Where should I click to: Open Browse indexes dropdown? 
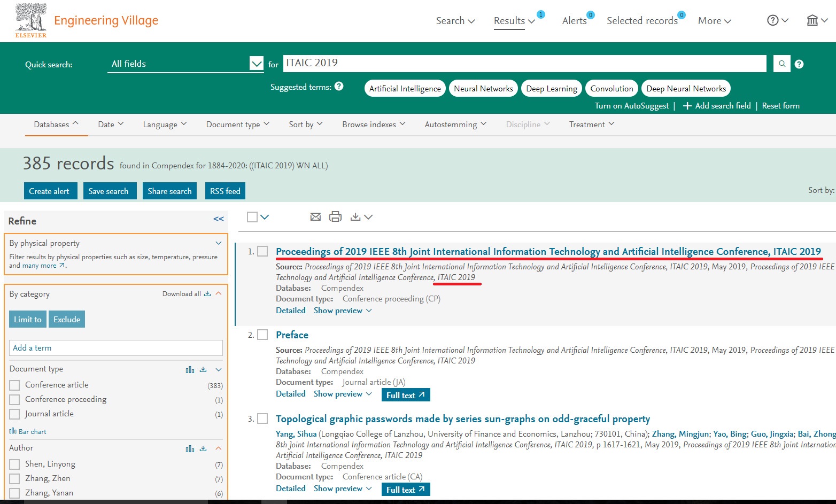(374, 124)
